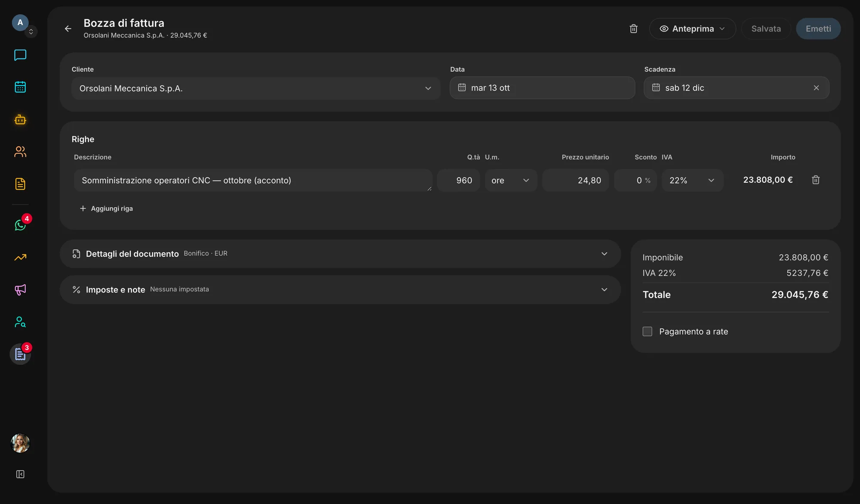Edit the Sconto percentage field
Screen dimensions: 860x504
[635, 180]
